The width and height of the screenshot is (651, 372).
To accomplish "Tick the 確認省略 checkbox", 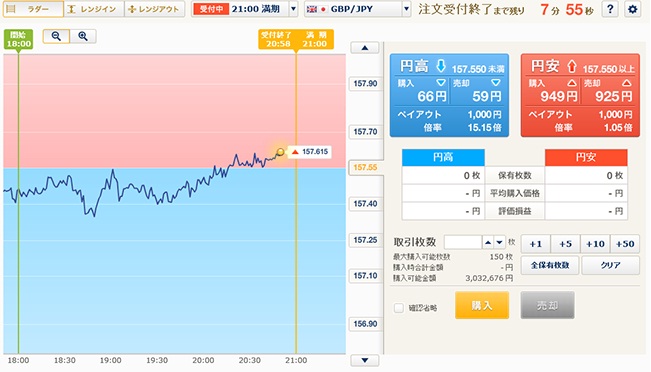I will [x=399, y=308].
